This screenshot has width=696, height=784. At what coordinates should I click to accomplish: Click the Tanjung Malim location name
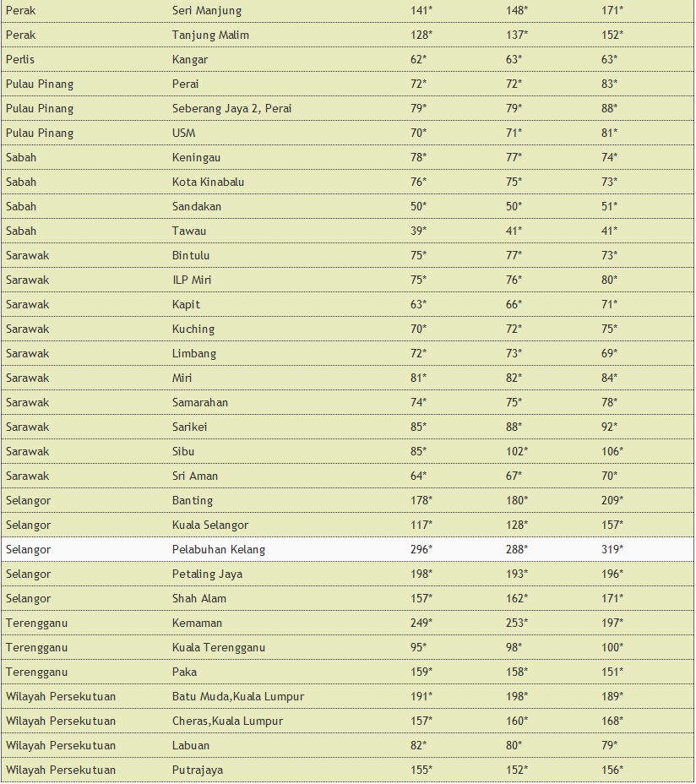(x=210, y=35)
